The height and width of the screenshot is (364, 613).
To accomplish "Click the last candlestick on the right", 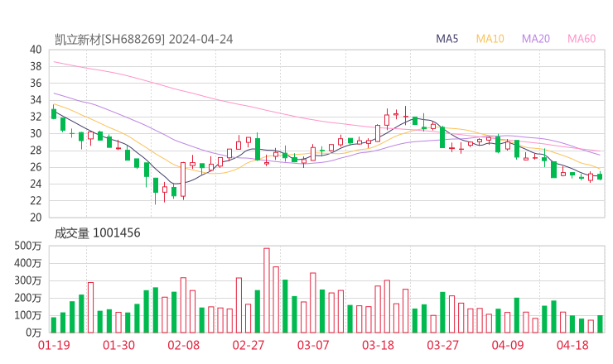I will (600, 176).
